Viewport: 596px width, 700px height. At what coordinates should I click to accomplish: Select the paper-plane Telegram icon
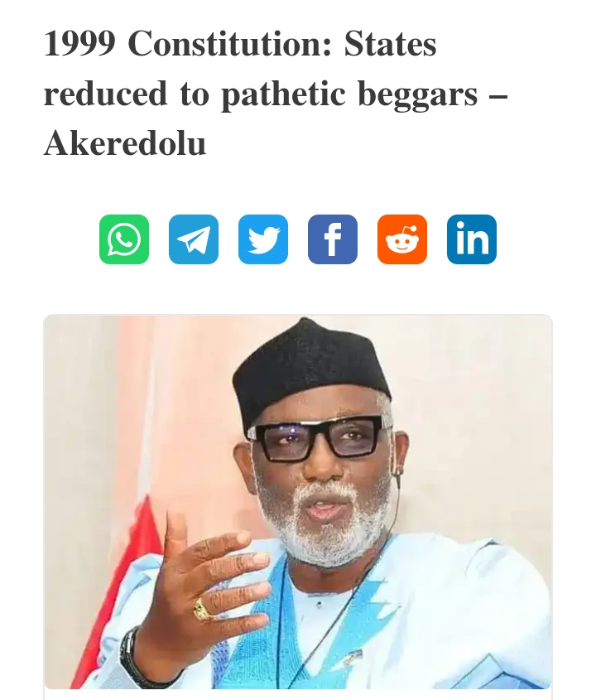(x=194, y=239)
